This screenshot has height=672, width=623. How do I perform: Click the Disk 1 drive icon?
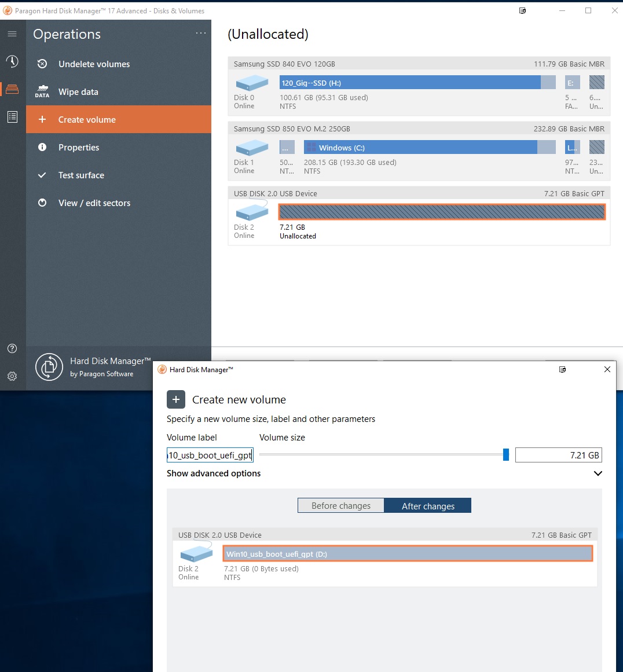point(252,147)
